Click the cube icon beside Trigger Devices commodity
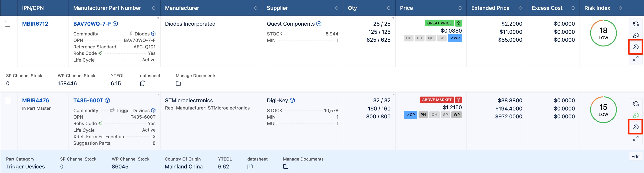The image size is (644, 173). pos(154,110)
